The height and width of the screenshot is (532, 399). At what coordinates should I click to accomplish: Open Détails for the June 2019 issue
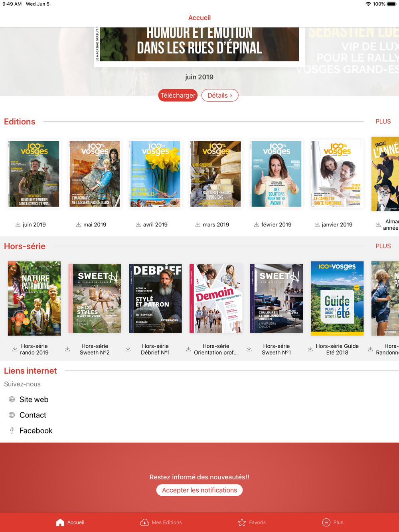[220, 95]
